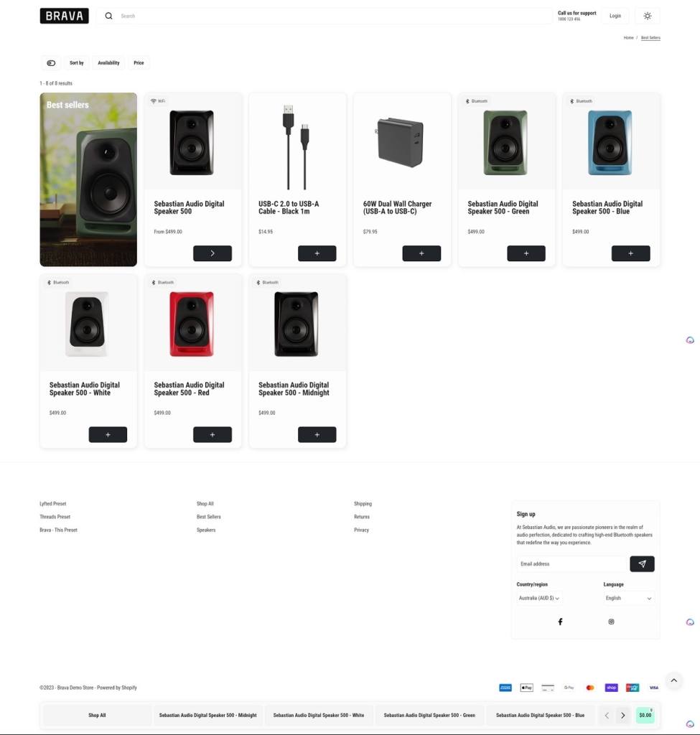Click the Email address input field

pyautogui.click(x=572, y=564)
